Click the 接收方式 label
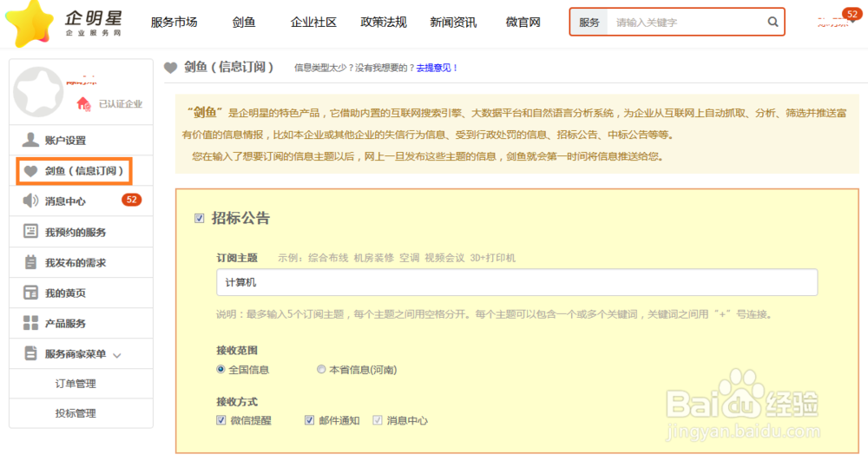The image size is (868, 461). pyautogui.click(x=237, y=401)
